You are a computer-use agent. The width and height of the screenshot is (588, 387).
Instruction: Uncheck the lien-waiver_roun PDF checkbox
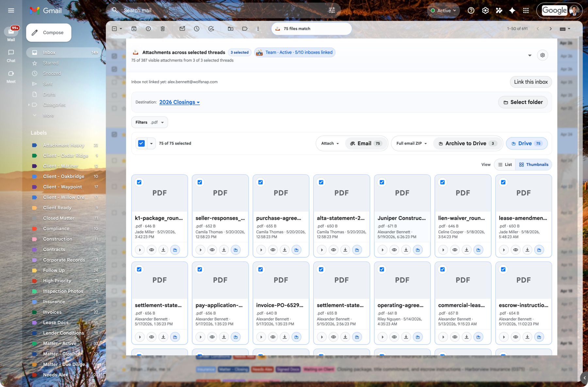tap(443, 182)
